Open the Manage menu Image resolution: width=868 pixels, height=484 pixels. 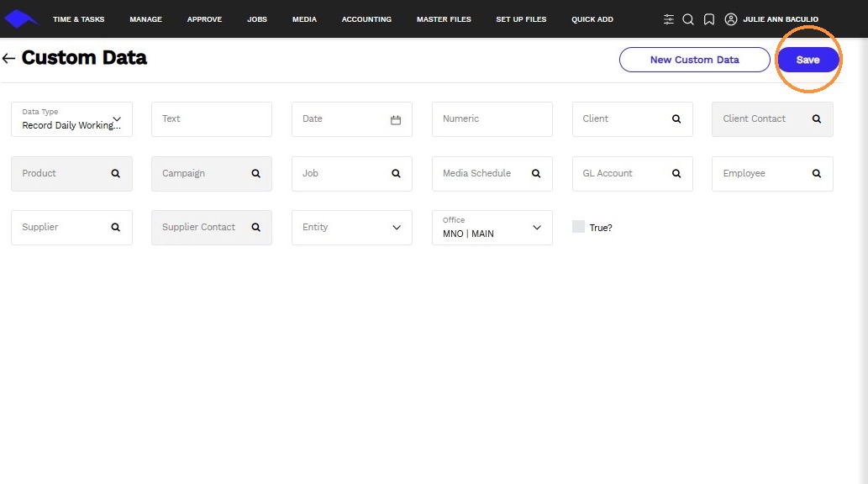point(146,19)
